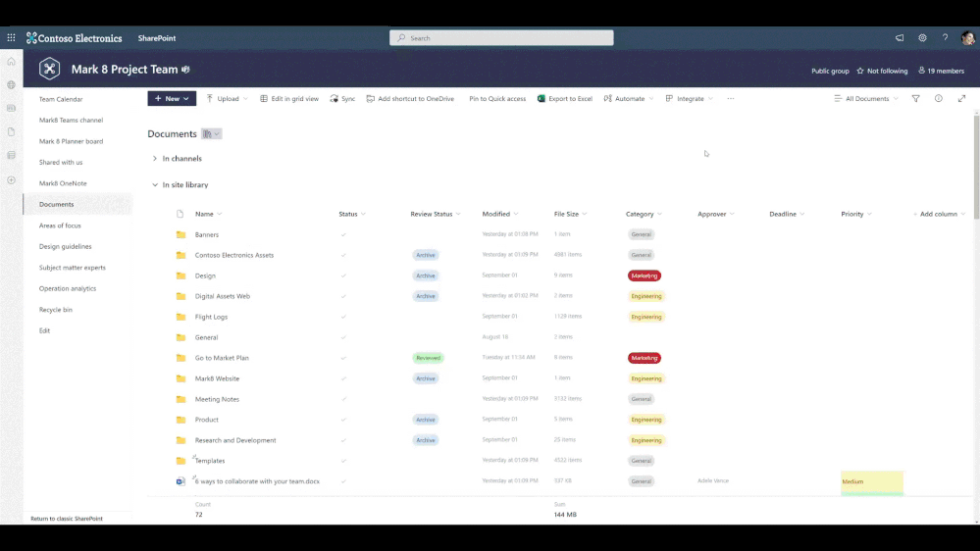Click Return to classic SharePoint link
980x551 pixels.
pyautogui.click(x=67, y=519)
